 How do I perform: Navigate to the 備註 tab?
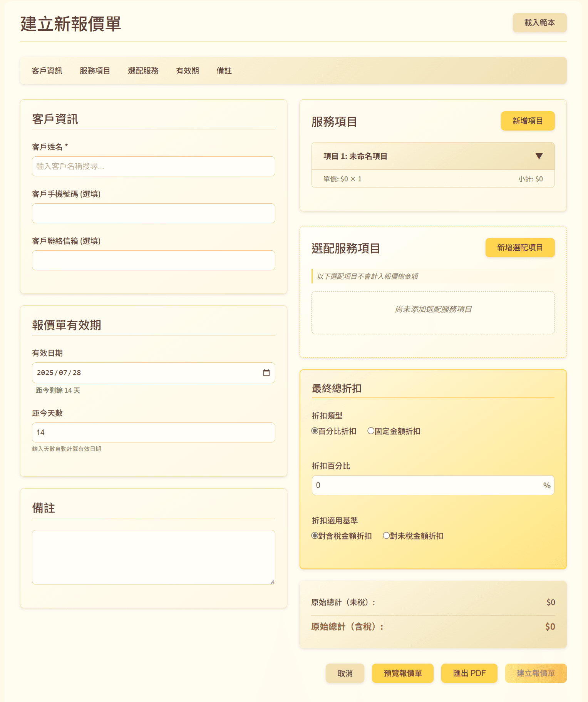coord(224,71)
